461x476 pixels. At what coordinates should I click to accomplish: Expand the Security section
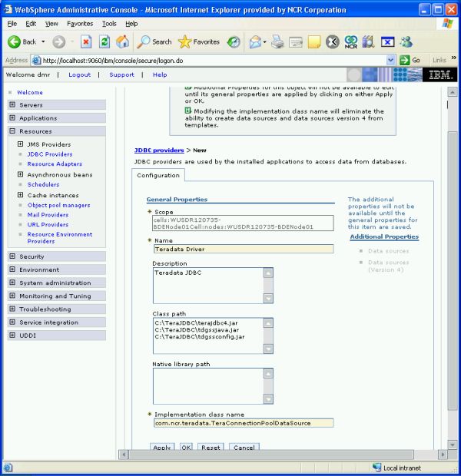pos(12,256)
